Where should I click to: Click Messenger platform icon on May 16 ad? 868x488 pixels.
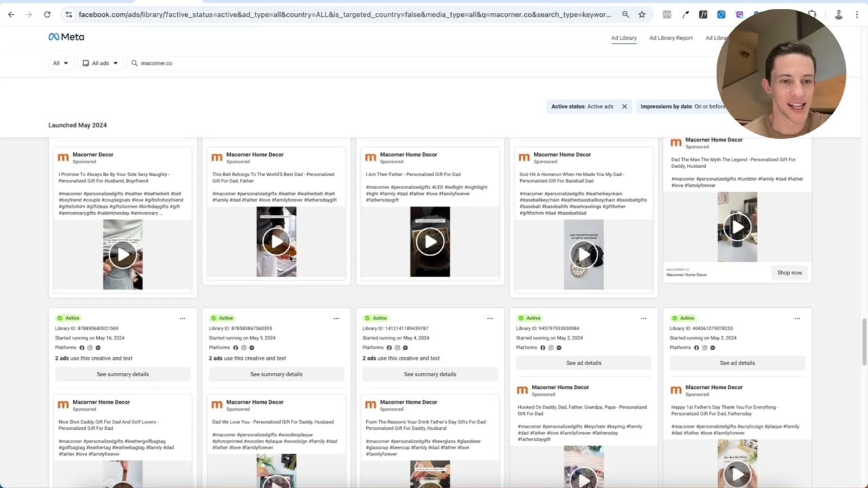click(x=98, y=348)
